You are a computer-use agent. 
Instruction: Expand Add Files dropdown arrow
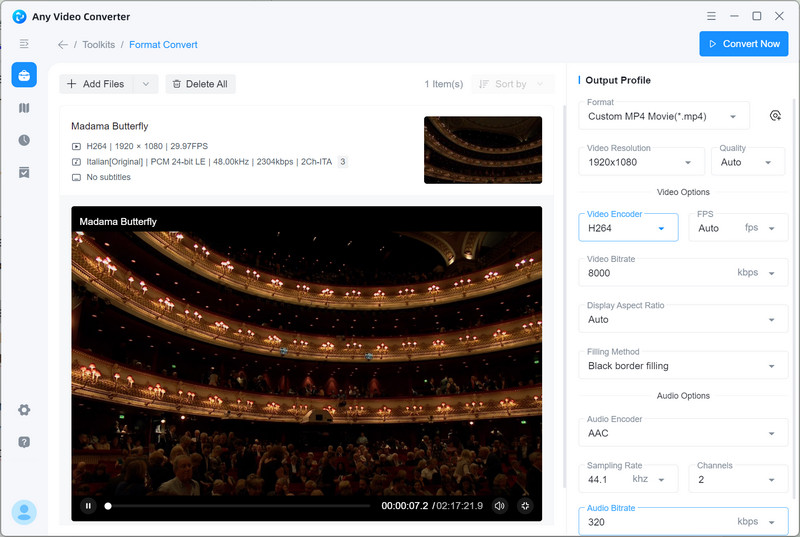(x=146, y=84)
